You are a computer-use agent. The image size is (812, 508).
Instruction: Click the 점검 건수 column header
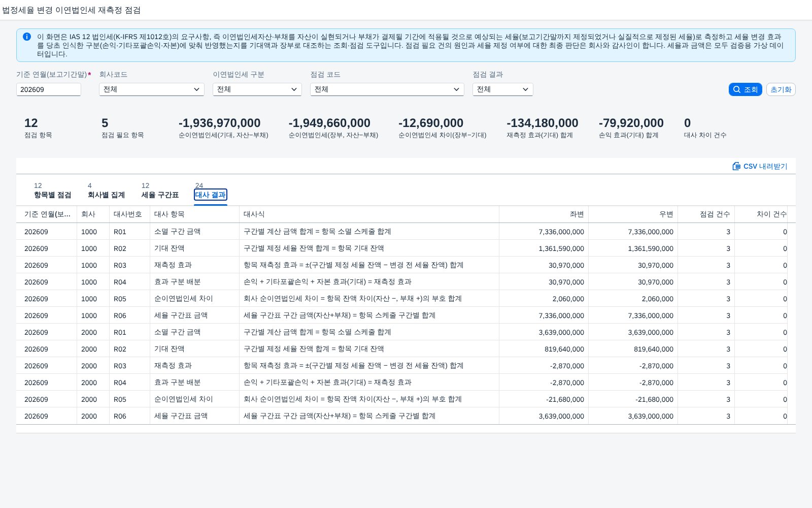coord(706,214)
